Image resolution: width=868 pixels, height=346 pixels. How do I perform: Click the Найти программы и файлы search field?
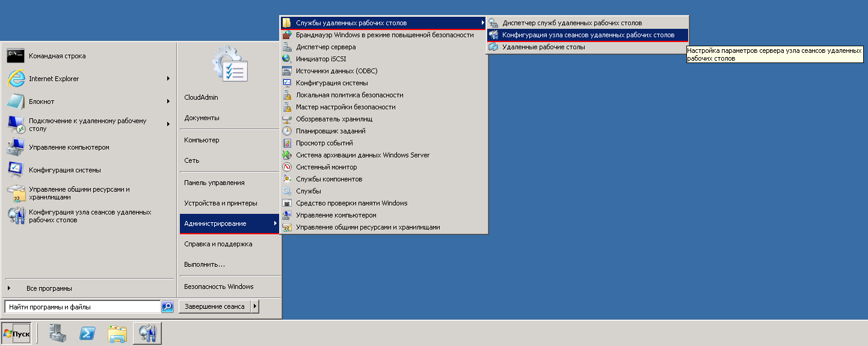click(82, 307)
